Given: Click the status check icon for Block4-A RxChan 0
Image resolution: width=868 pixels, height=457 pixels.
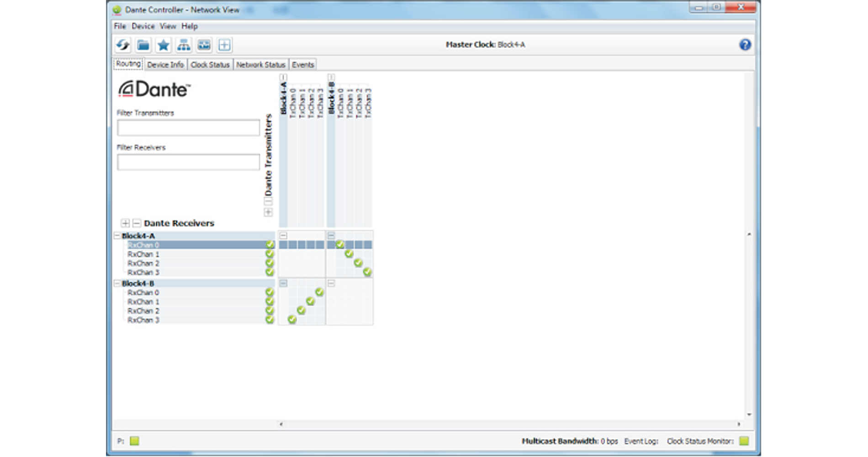Looking at the screenshot, I should pyautogui.click(x=270, y=245).
